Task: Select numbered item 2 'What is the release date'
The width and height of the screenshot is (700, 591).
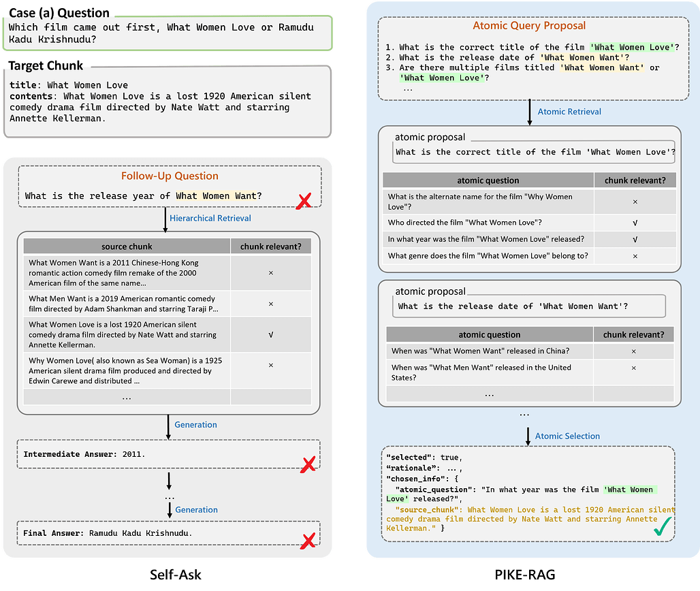Action: (x=507, y=58)
